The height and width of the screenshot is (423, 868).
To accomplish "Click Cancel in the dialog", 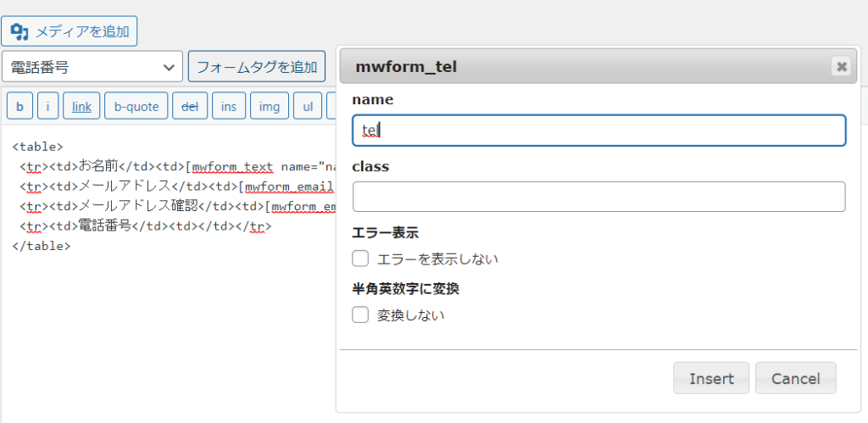I will pos(795,378).
